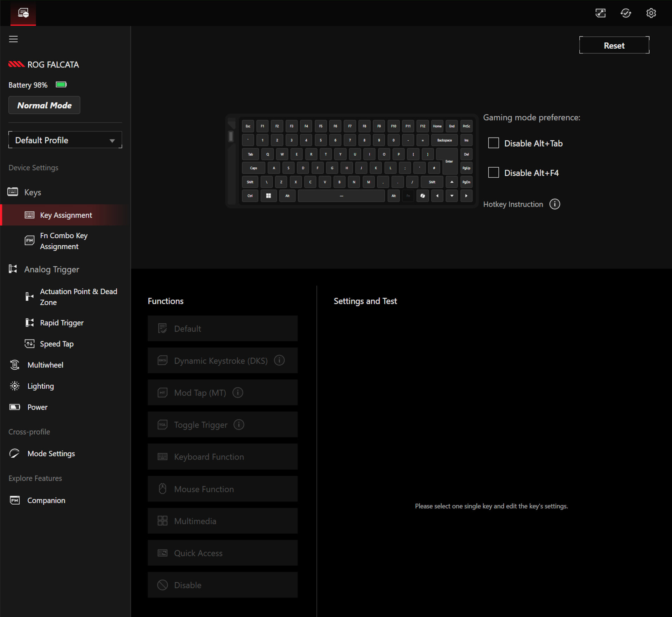The height and width of the screenshot is (617, 672).
Task: Select the Key Assignment panel
Action: 66,215
